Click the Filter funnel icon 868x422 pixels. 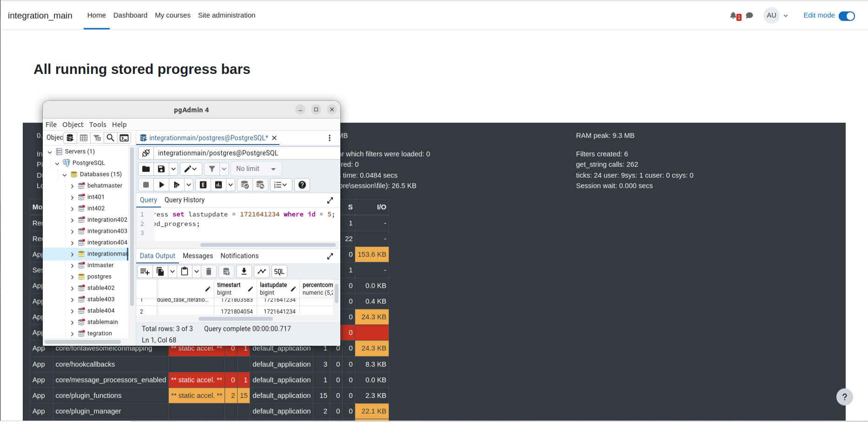point(212,169)
